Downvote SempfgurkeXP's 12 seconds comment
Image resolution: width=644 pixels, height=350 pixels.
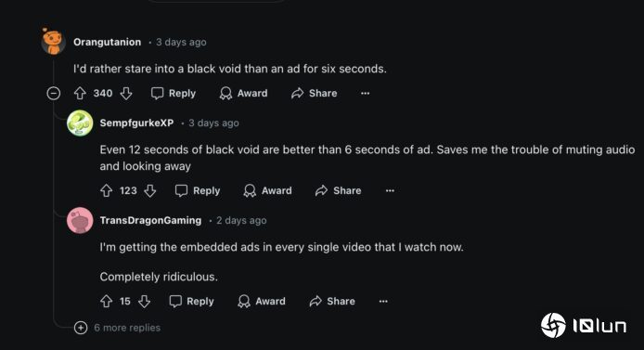click(150, 190)
